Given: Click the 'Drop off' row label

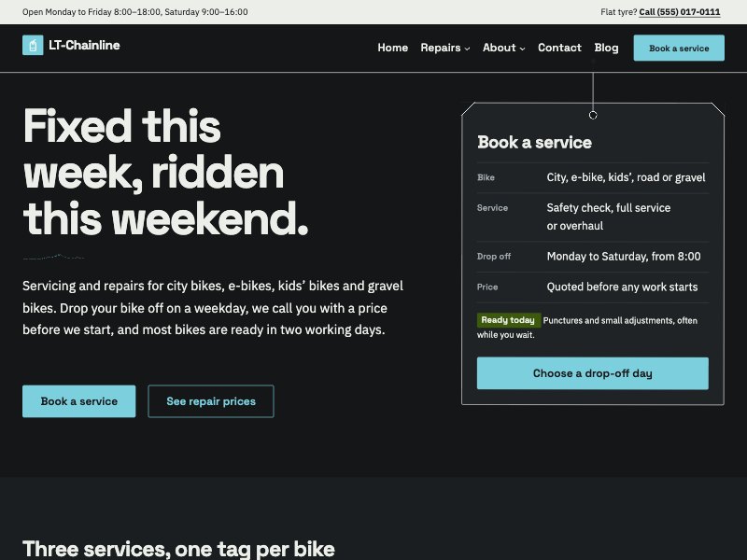Looking at the screenshot, I should coord(494,257).
